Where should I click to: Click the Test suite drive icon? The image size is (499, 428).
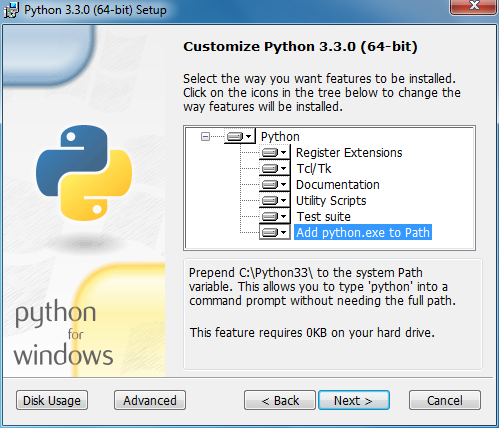click(x=270, y=216)
